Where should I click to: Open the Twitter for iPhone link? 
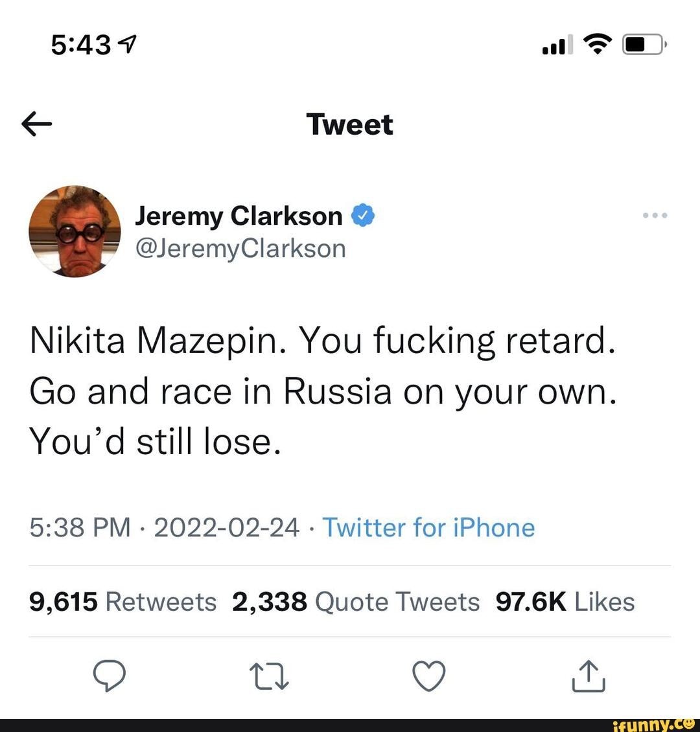click(428, 527)
